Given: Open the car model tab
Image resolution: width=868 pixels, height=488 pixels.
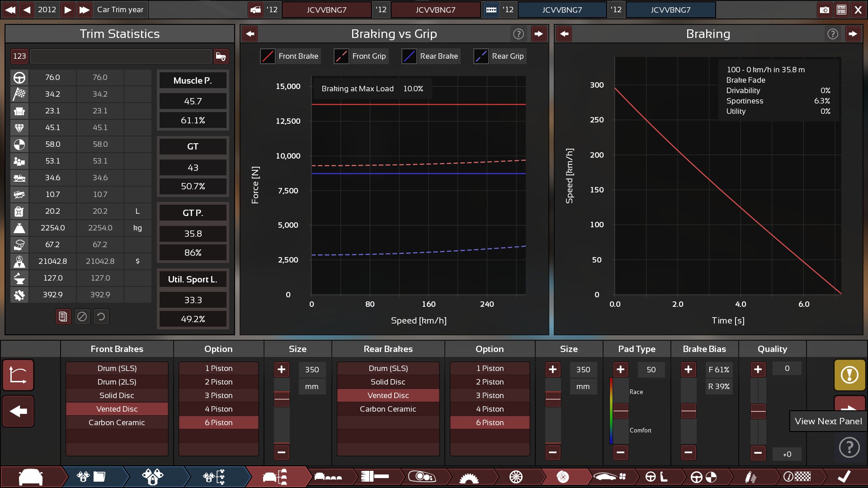Looking at the screenshot, I should pos(31,477).
